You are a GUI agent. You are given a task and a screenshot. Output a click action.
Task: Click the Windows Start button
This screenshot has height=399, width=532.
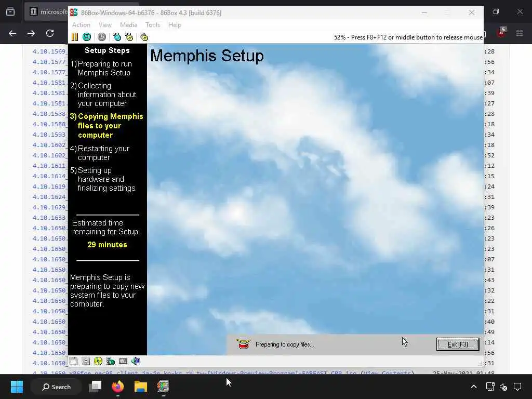(17, 387)
